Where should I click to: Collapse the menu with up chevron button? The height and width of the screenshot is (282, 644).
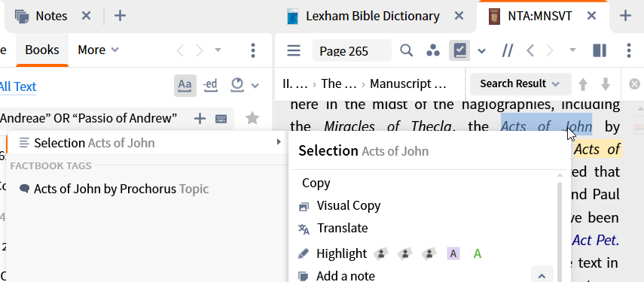[542, 274]
